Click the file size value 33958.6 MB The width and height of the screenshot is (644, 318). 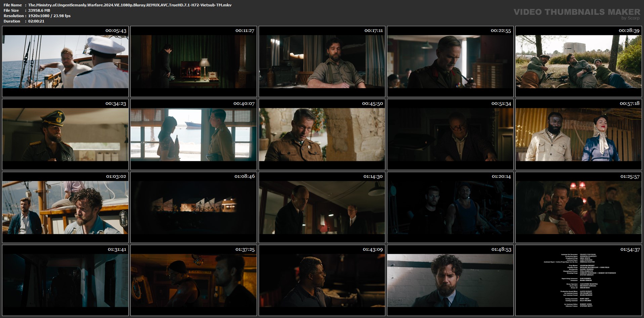[x=39, y=10]
